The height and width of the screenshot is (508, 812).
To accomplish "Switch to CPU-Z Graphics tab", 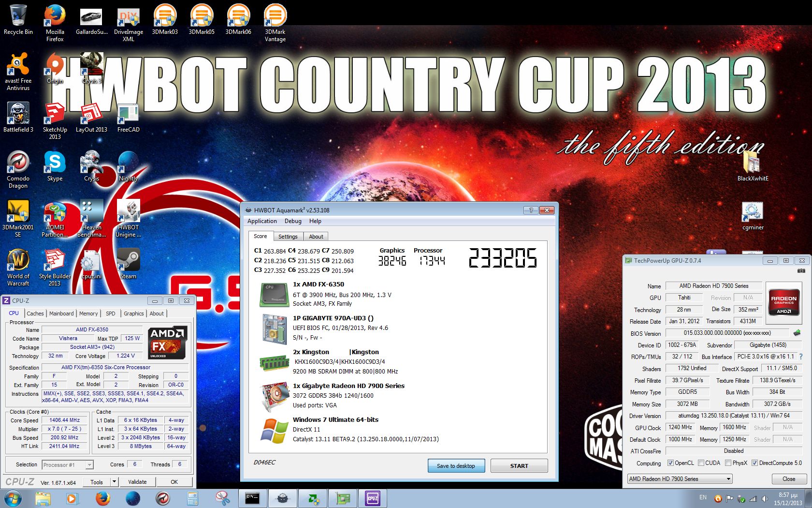I will [x=134, y=314].
